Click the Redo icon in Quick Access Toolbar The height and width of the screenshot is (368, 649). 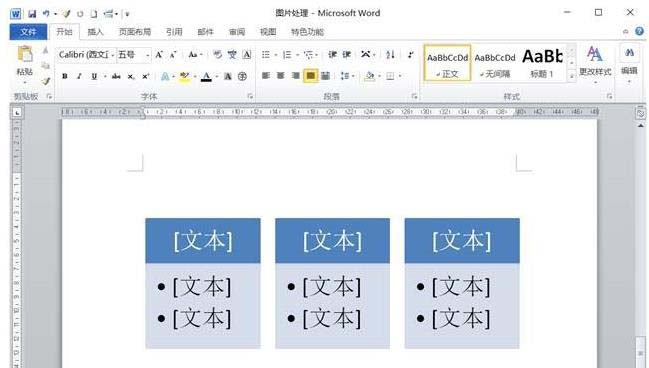[80, 14]
